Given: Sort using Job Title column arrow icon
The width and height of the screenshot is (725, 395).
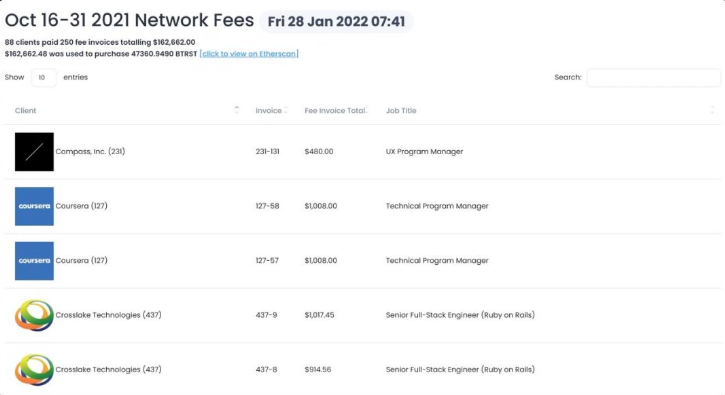Looking at the screenshot, I should coord(712,110).
